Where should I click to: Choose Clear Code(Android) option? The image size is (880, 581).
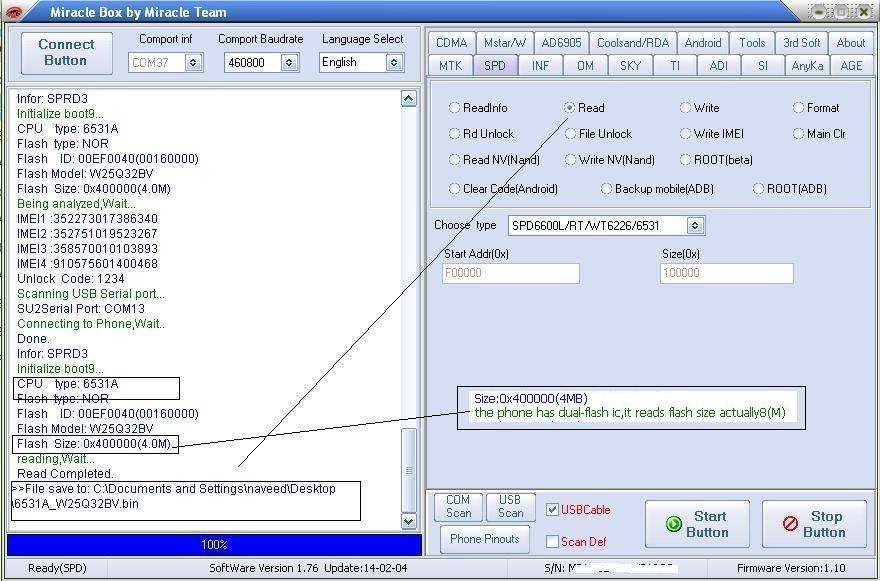(x=455, y=189)
